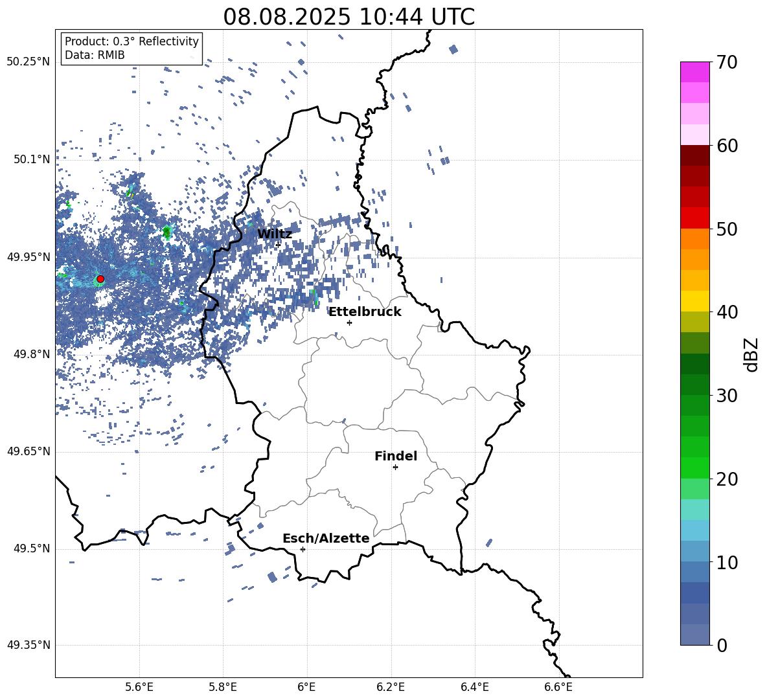This screenshot has height=700, width=767.
Task: Click the red radar location marker
Action: tap(100, 279)
